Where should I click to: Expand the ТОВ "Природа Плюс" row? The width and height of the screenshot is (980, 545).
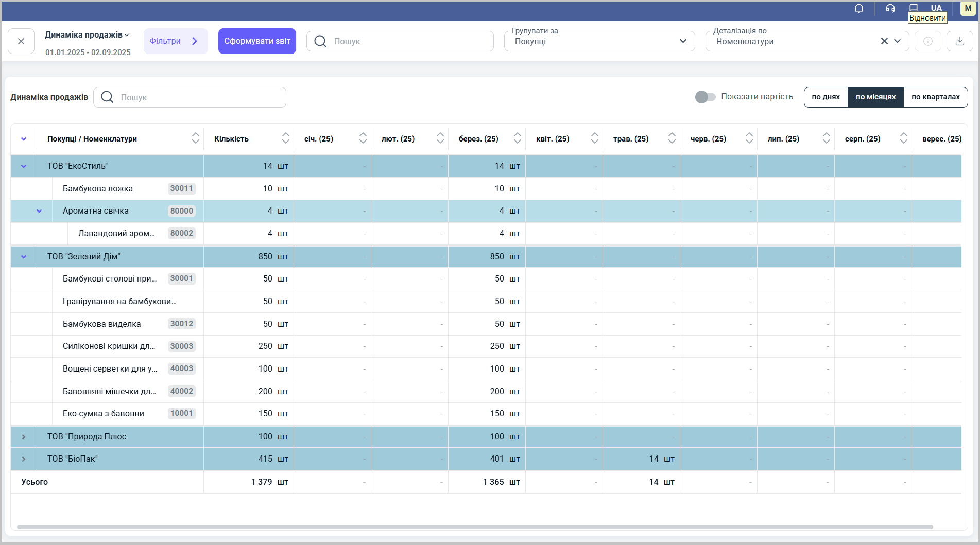pyautogui.click(x=24, y=437)
